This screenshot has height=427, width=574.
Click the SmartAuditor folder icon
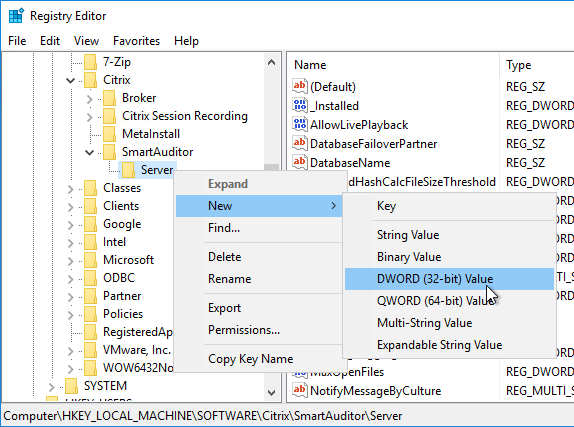[109, 152]
